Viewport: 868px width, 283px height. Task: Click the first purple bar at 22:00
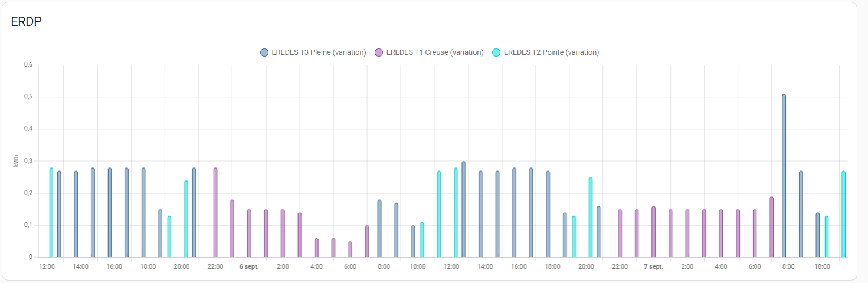pos(215,212)
